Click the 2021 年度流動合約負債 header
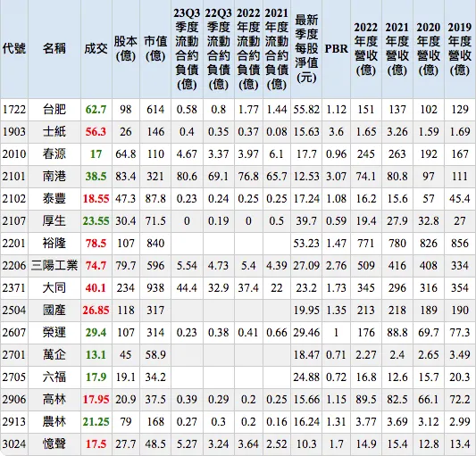Screen dimensions: 476x456 277,48
